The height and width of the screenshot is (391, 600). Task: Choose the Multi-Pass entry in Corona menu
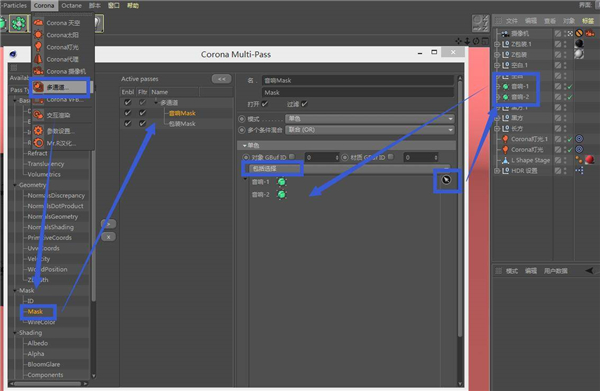pos(61,87)
